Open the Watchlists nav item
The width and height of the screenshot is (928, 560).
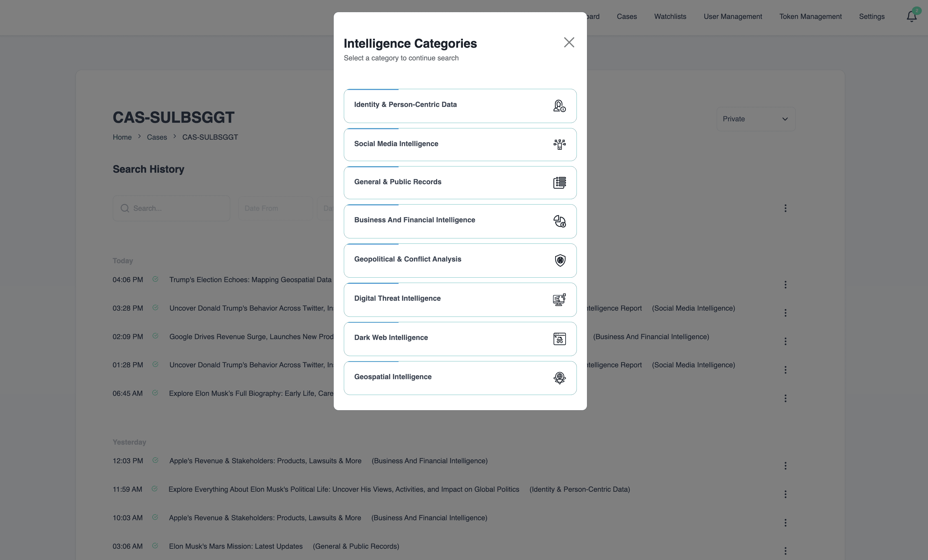coord(670,17)
